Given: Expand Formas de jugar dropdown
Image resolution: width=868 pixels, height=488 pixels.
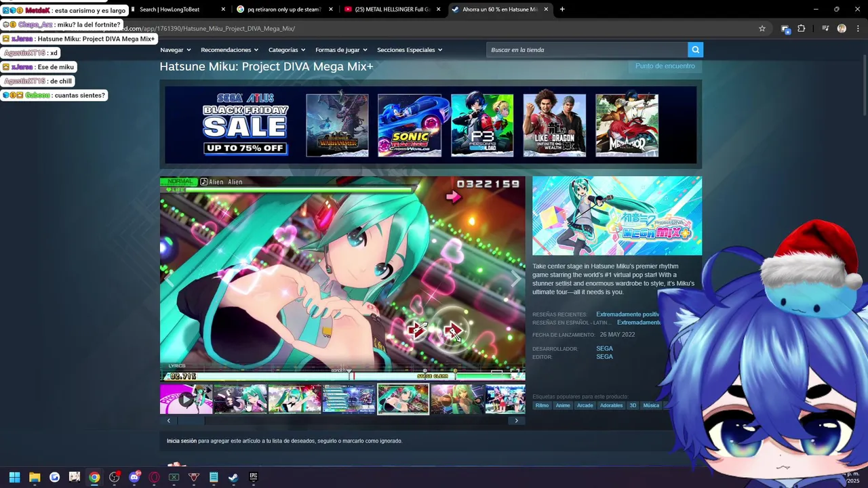Looking at the screenshot, I should pos(341,50).
